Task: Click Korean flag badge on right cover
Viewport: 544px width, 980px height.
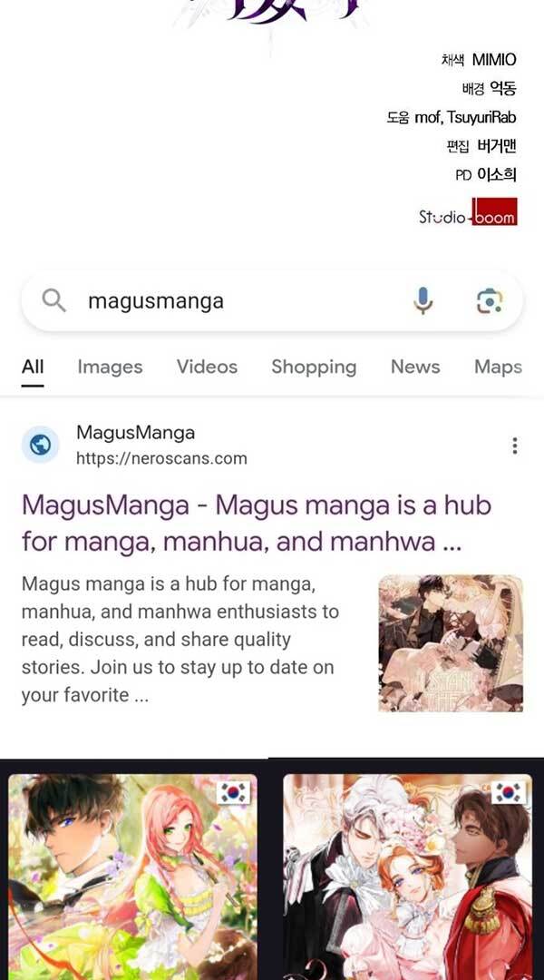Action: point(509,792)
